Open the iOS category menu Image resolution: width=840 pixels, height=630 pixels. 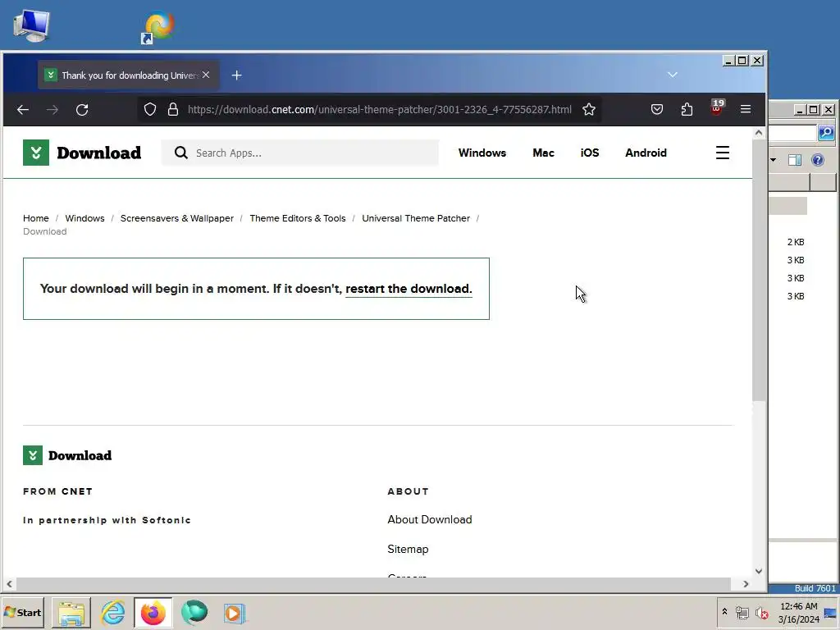tap(590, 153)
